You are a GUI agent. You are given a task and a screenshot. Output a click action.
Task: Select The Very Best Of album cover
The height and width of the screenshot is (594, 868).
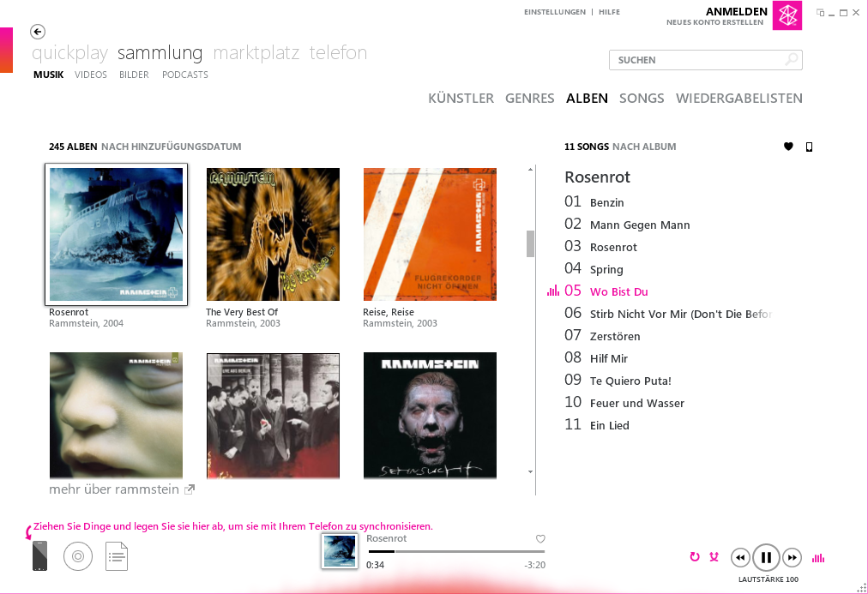[x=273, y=235]
